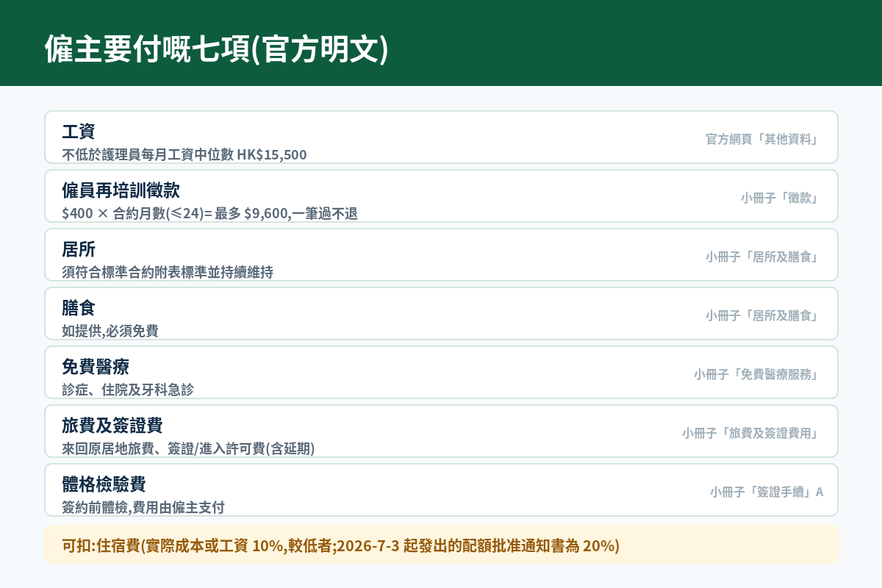Click the yellow note starting 可扣:住宿費

tap(441, 545)
